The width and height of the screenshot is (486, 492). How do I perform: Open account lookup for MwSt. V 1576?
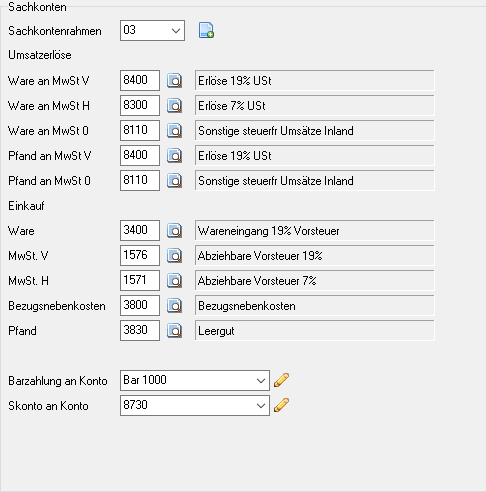174,256
